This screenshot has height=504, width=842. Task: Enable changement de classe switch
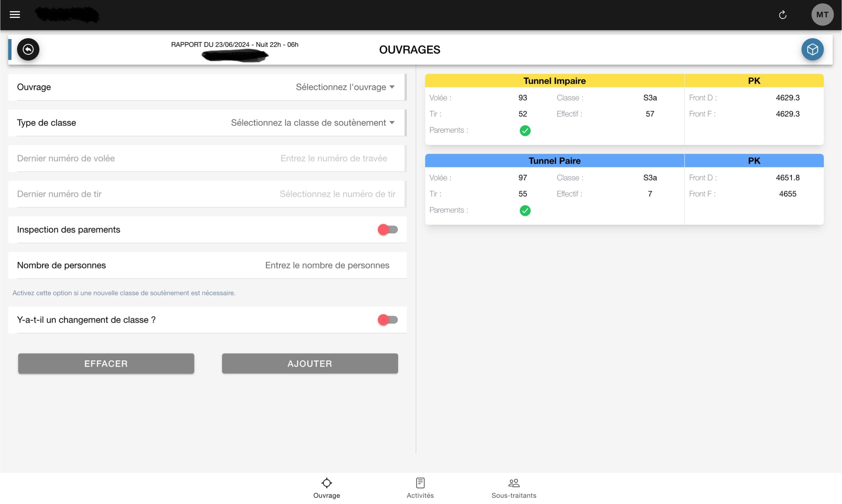(x=387, y=320)
